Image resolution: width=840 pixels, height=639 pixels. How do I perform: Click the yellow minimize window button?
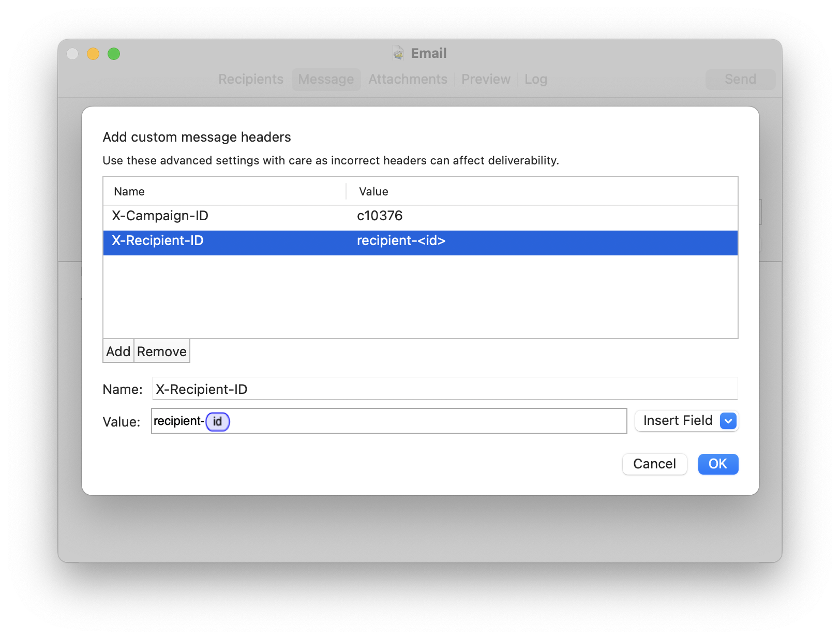click(x=93, y=54)
